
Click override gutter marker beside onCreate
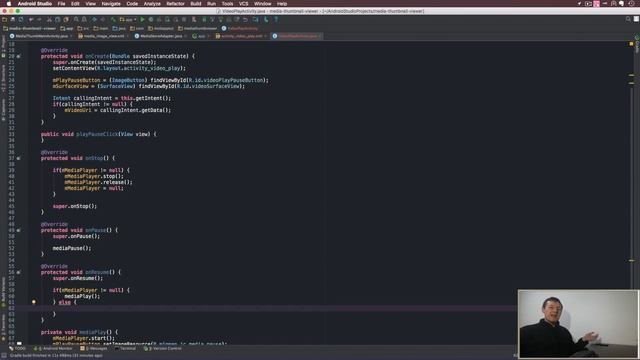18,56
